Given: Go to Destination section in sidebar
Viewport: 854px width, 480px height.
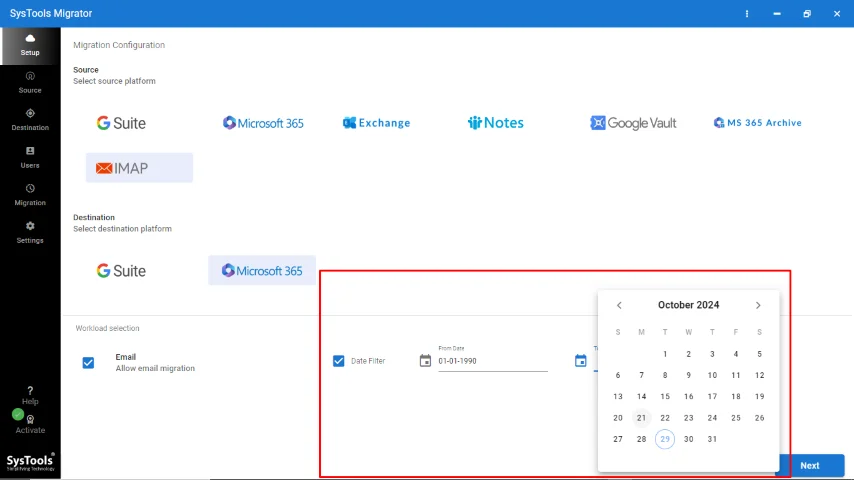Looking at the screenshot, I should point(30,120).
